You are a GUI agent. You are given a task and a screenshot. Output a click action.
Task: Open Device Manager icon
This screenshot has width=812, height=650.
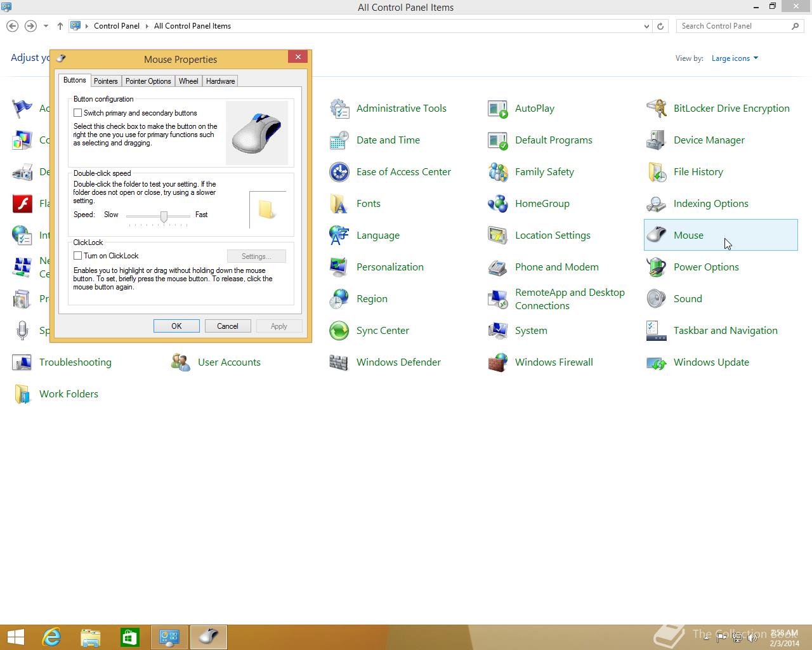[x=657, y=140]
